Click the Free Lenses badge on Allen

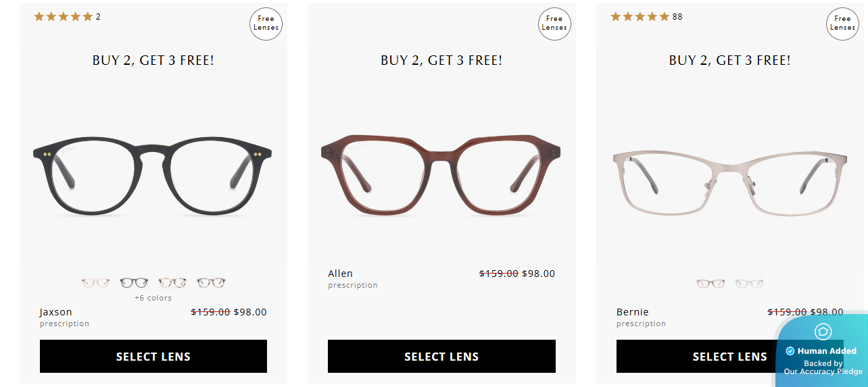pyautogui.click(x=554, y=24)
